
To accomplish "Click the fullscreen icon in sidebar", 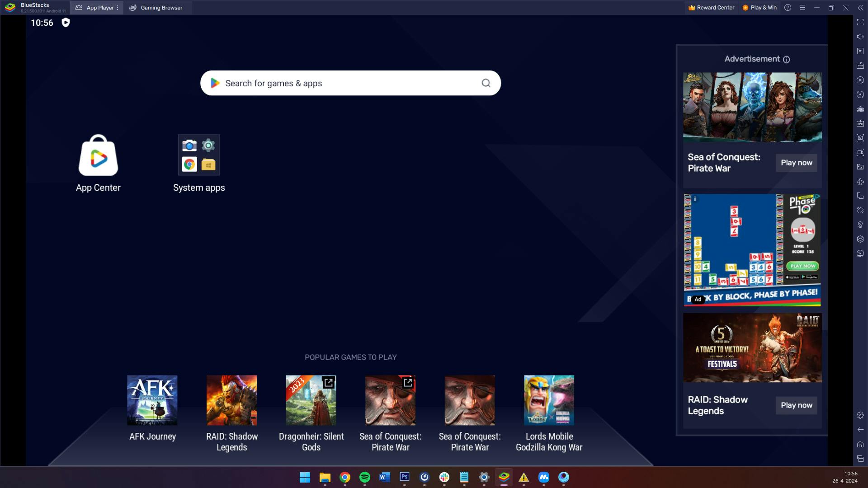I will (860, 22).
